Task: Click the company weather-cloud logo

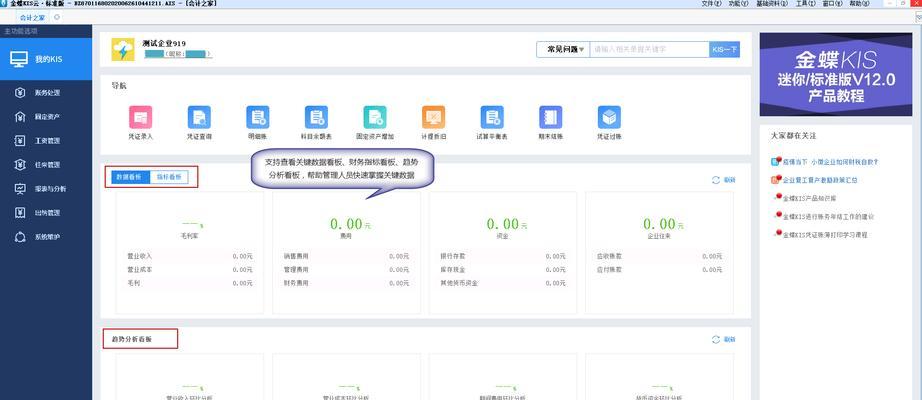Action: [123, 49]
